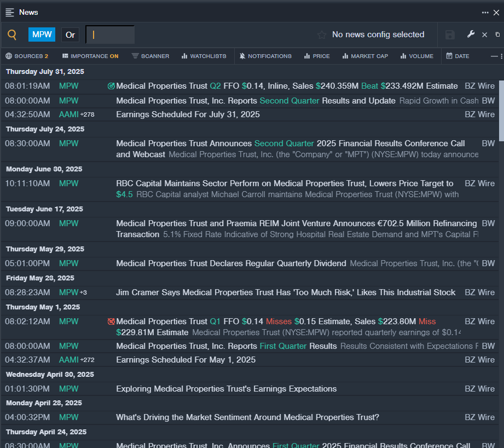Open Earnings Scheduled For July 31, 2025
This screenshot has height=448, width=504.
coord(188,114)
